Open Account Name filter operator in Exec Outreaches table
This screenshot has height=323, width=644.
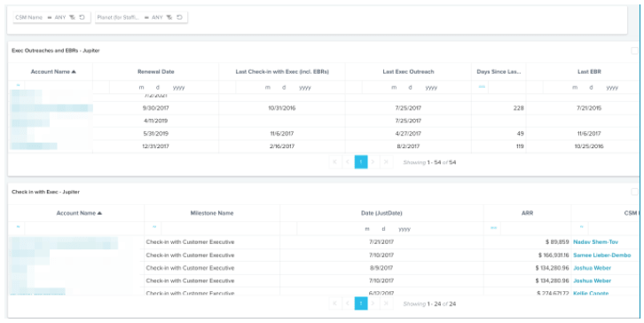point(18,85)
